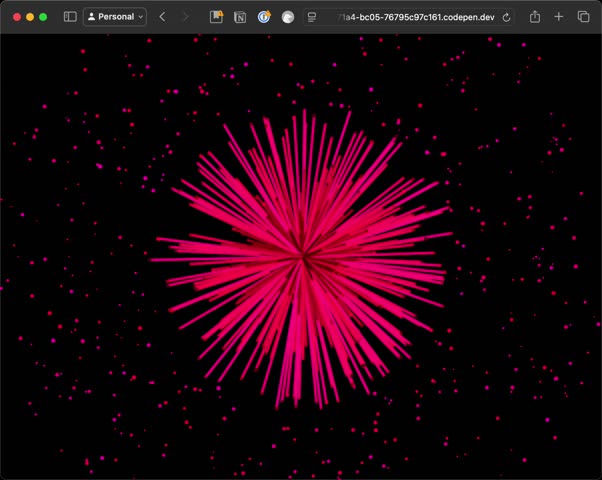Click the yellow bookmark extension icon

[216, 17]
